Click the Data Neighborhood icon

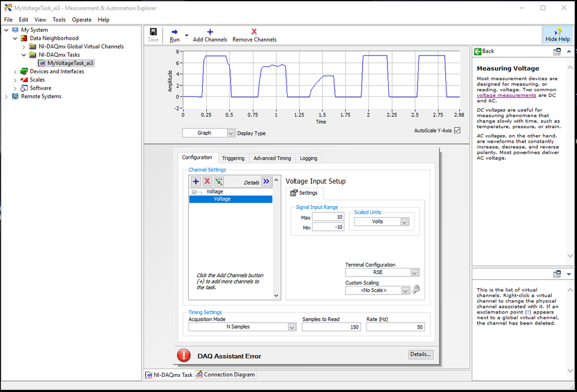click(24, 38)
